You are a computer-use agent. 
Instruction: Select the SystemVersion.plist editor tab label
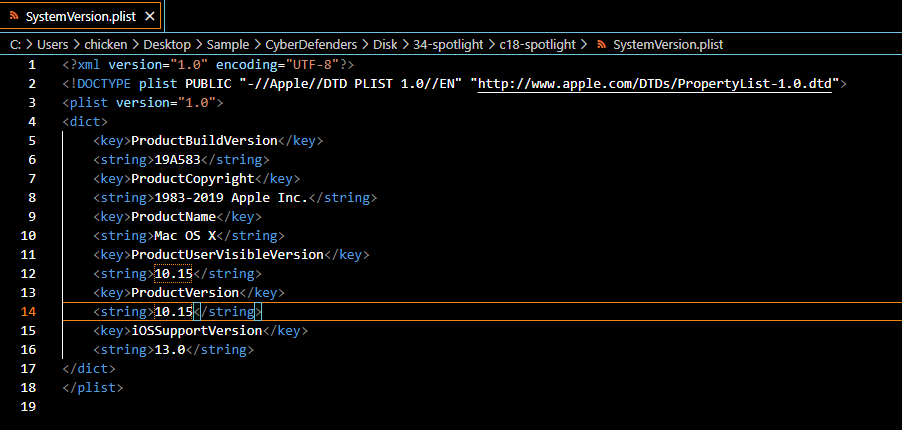[80, 16]
